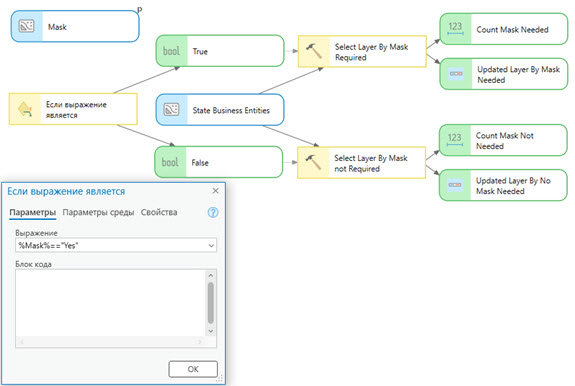Click layer icon of Updated Layer By No Mask Needed
The image size is (575, 386).
[455, 185]
